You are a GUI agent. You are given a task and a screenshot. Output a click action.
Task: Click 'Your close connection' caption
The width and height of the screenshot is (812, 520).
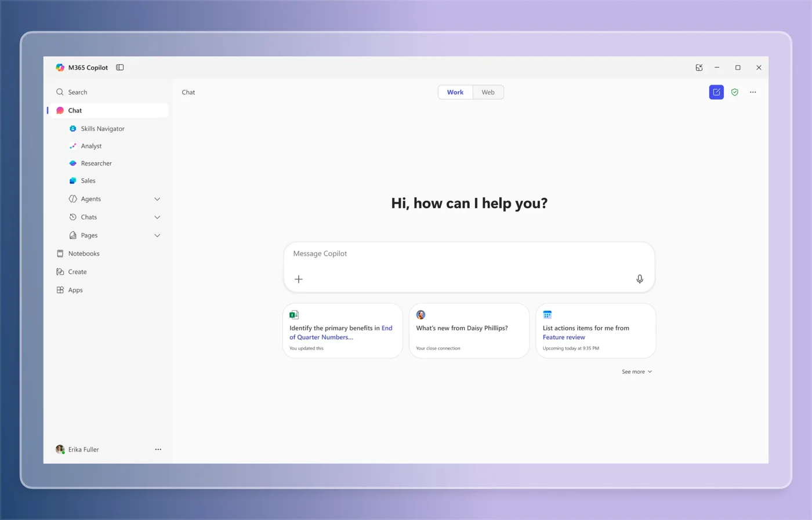[x=438, y=348]
